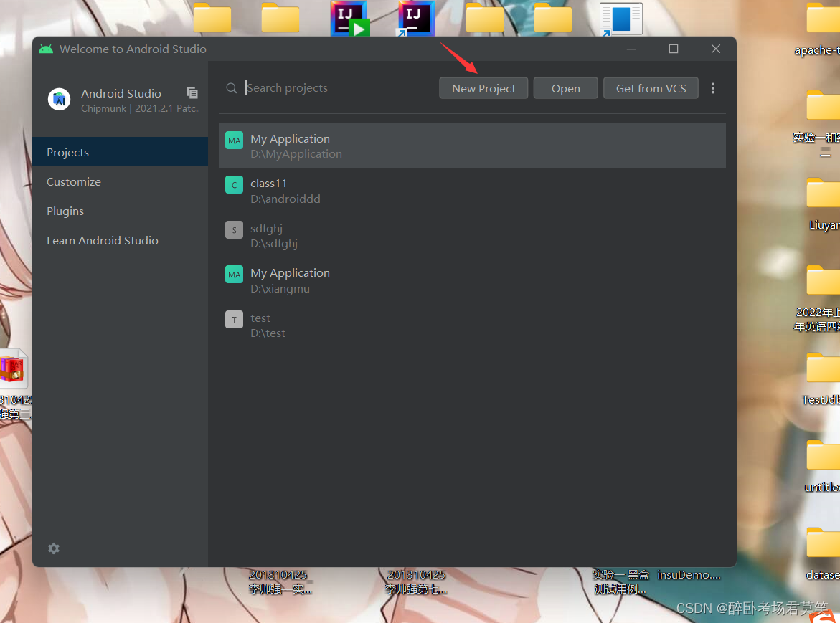
Task: Click the New Project button
Action: tap(483, 88)
